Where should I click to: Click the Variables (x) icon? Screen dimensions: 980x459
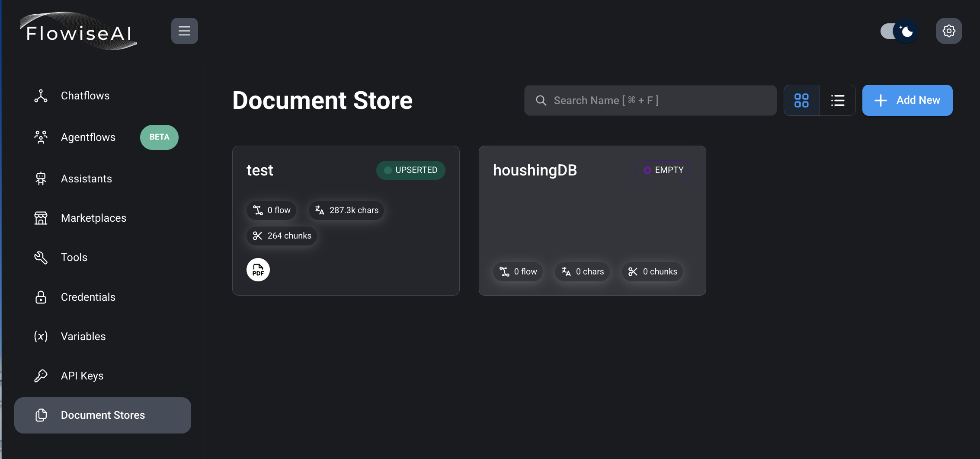click(41, 336)
